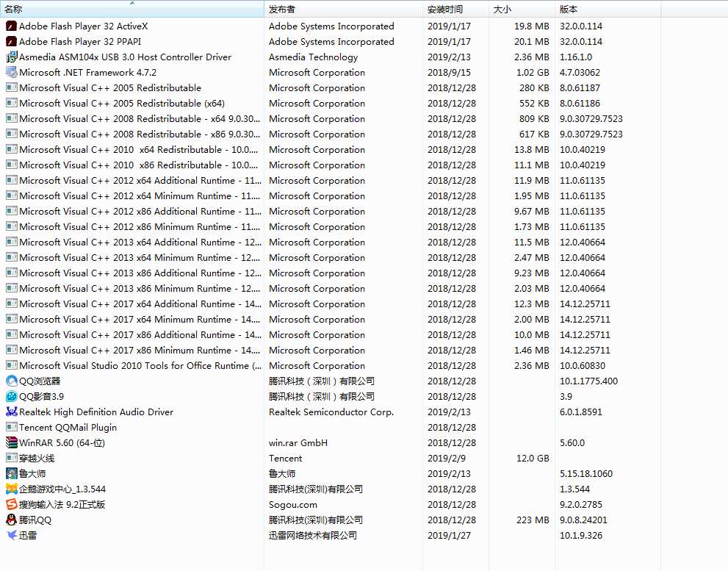Viewport: 728px width, 571px height.
Task: Click publisher Realtek Semiconductor Corp.
Action: 331,412
